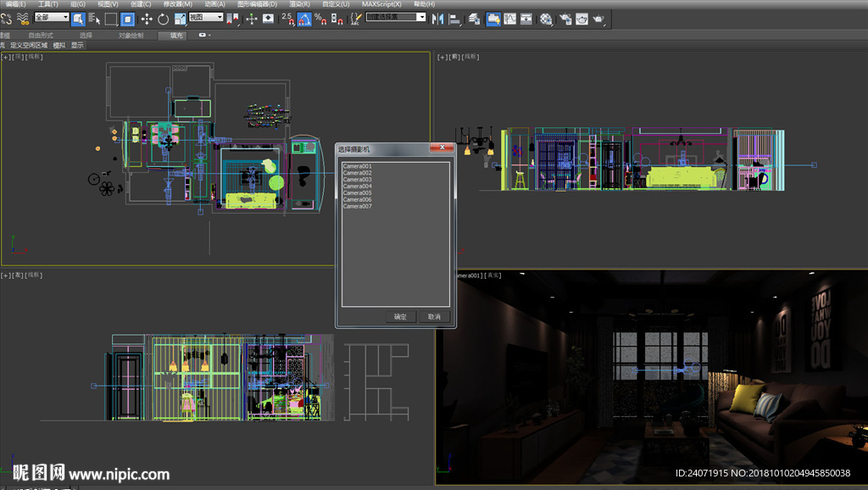Screen dimensions: 868x490
Task: Activate the Rotate tool
Action: click(163, 18)
